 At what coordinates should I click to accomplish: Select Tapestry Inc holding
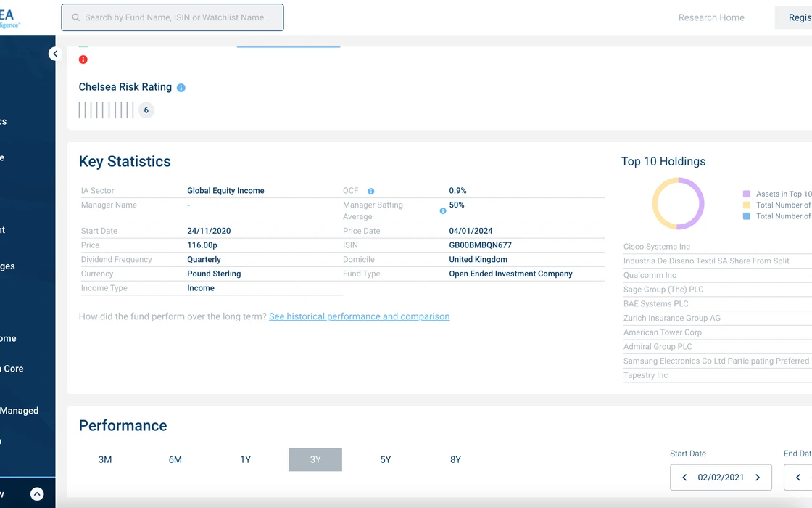[x=646, y=375]
